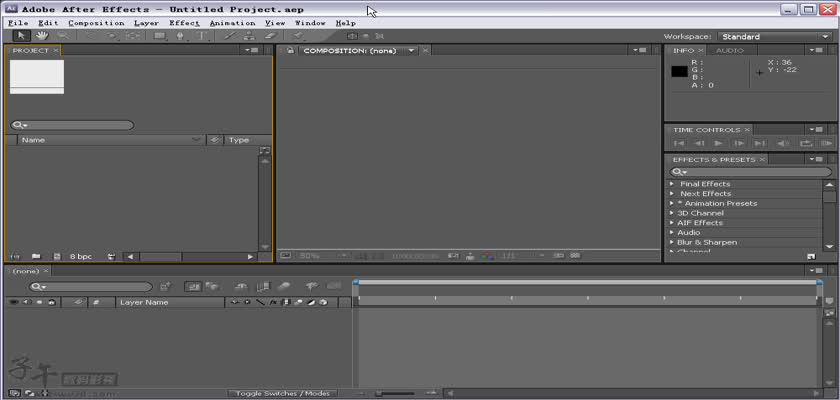
Task: Select the Clone Stamp tool
Action: tap(249, 36)
